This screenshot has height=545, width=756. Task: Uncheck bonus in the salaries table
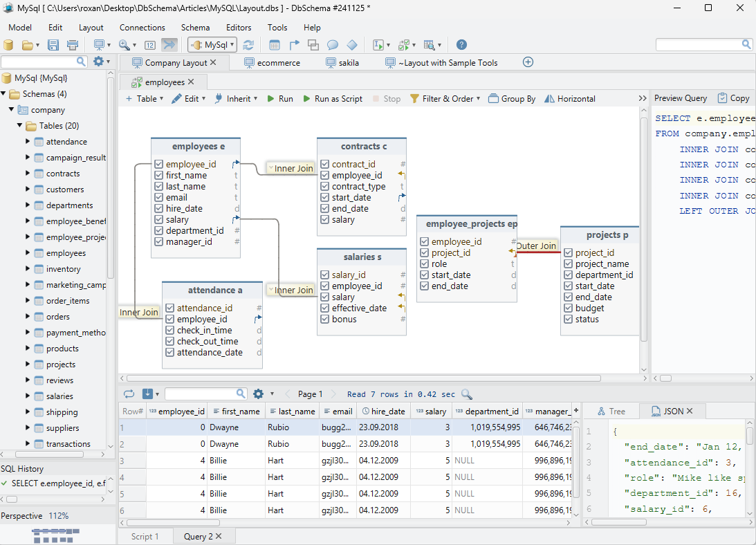[x=324, y=319]
